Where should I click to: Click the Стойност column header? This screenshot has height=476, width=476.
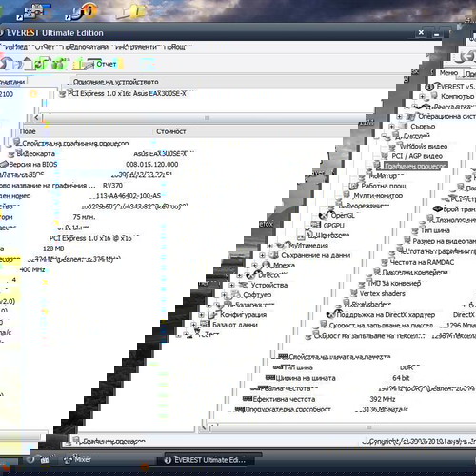170,131
